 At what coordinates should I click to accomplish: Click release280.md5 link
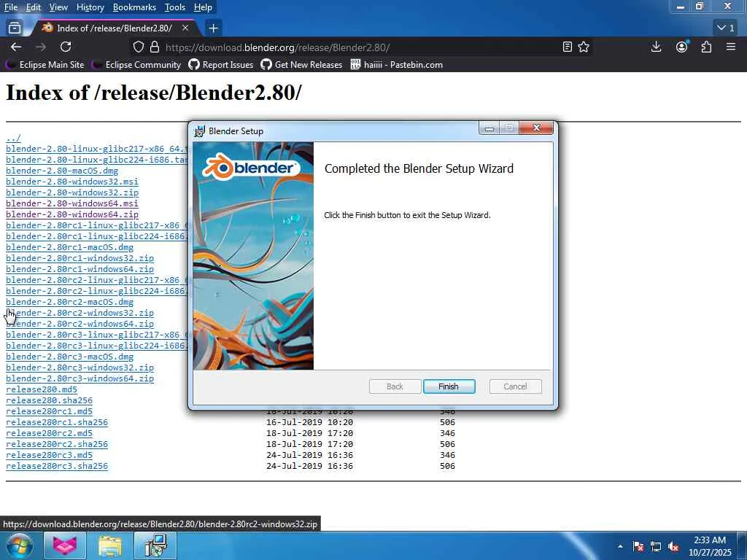pyautogui.click(x=42, y=389)
